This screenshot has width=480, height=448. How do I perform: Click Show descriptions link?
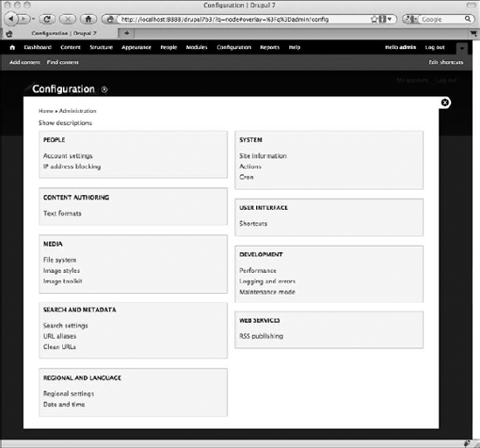coord(66,122)
